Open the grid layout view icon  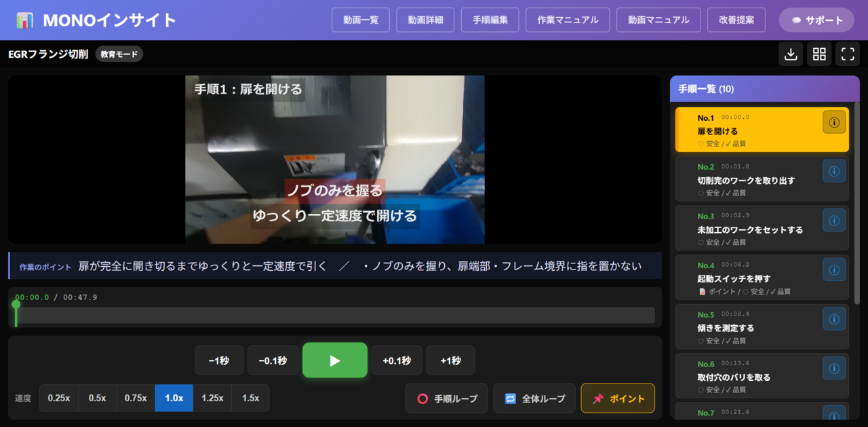point(819,54)
